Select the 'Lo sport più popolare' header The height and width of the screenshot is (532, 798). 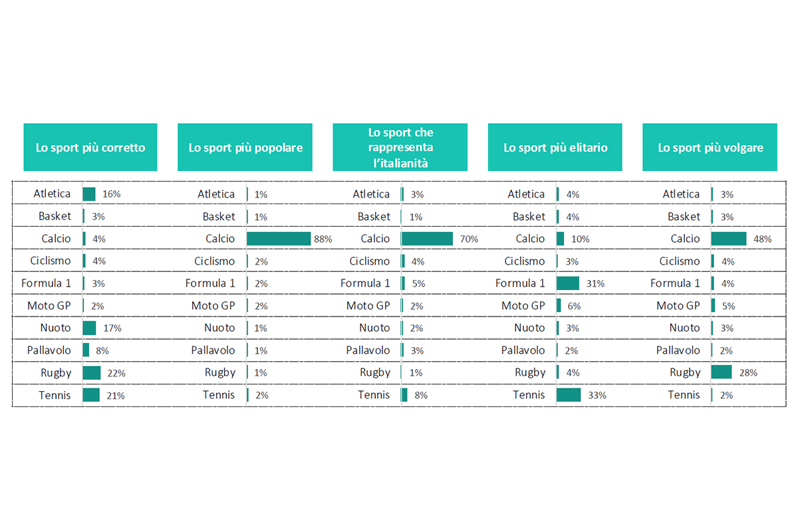pos(245,147)
